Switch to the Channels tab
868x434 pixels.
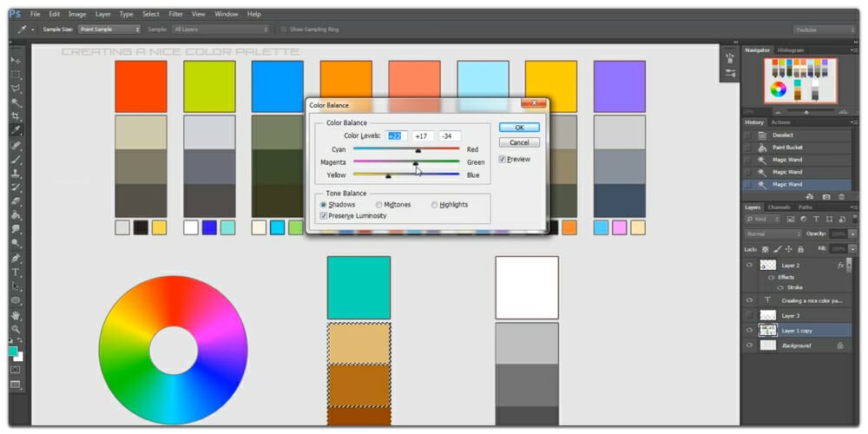(779, 207)
